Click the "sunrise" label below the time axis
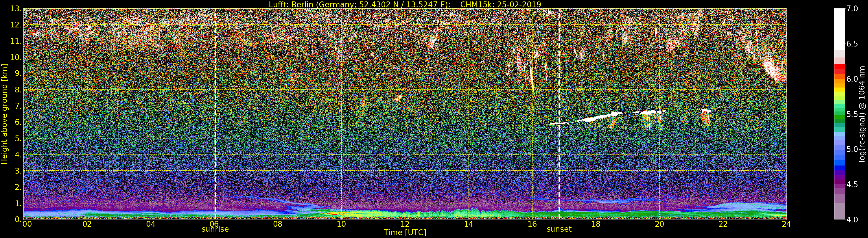The height and width of the screenshot is (238, 868). [x=215, y=229]
